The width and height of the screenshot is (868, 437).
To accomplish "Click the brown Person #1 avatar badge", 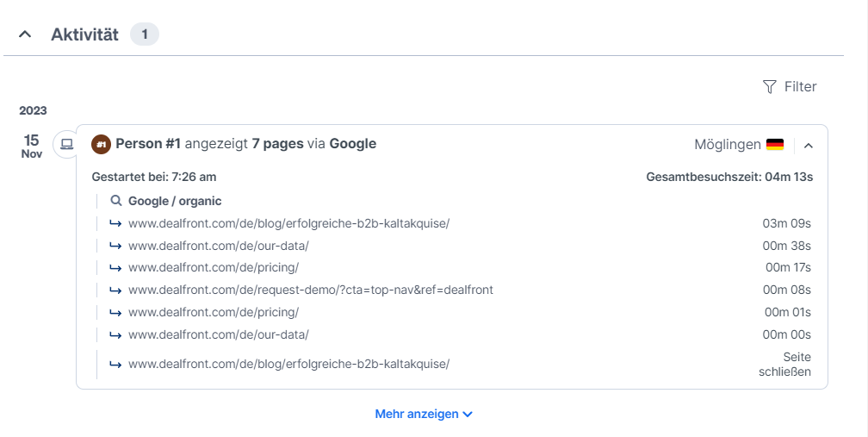I will coord(102,145).
